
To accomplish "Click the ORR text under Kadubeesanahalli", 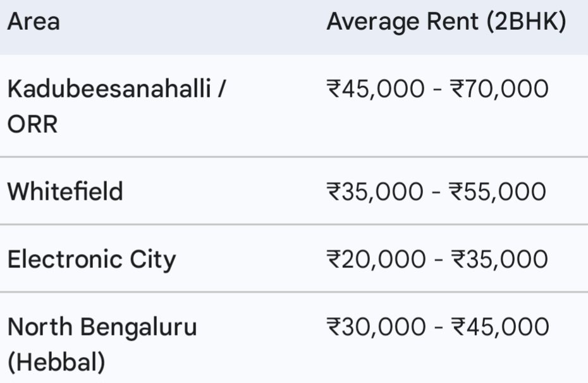I will (x=32, y=125).
